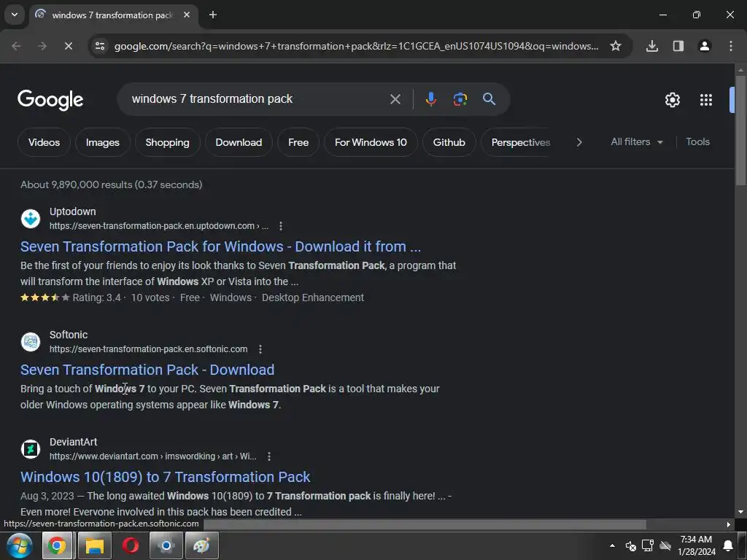Open the Chrome three-dot menu

[730, 46]
